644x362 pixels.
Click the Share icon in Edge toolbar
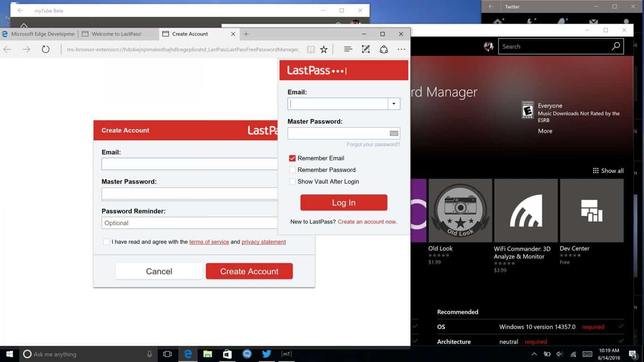click(x=384, y=49)
